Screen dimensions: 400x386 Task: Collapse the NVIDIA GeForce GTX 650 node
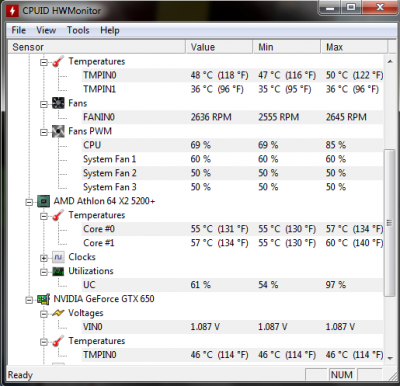pyautogui.click(x=29, y=300)
